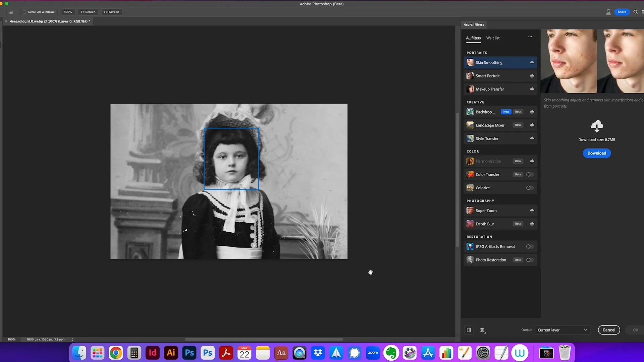Click the horizontal canvas scrollbar

point(264,339)
